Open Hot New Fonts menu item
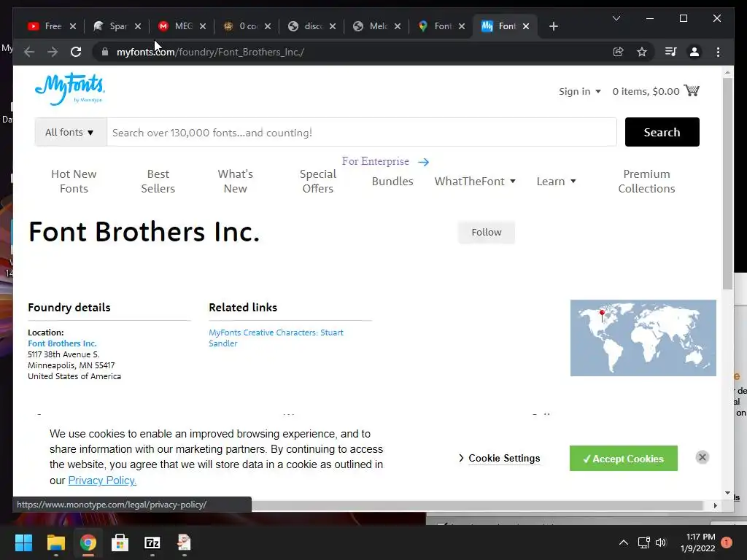 (74, 182)
